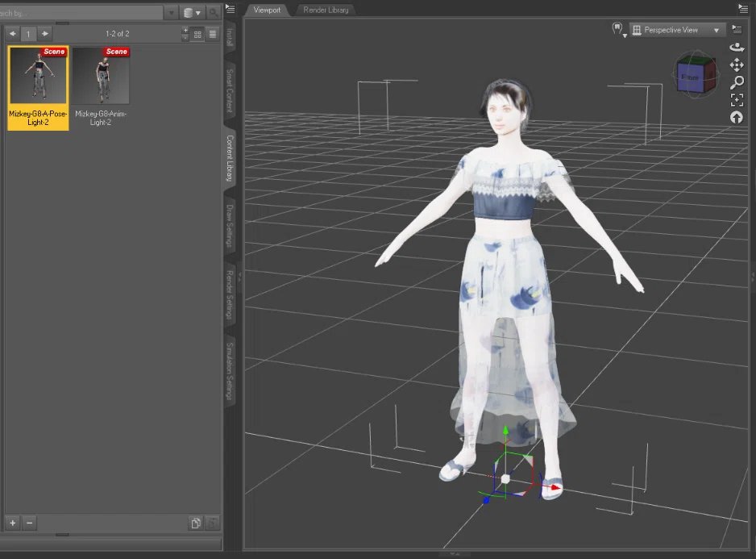Open the draw style lightbulb dropdown
The width and height of the screenshot is (756, 559).
[619, 30]
